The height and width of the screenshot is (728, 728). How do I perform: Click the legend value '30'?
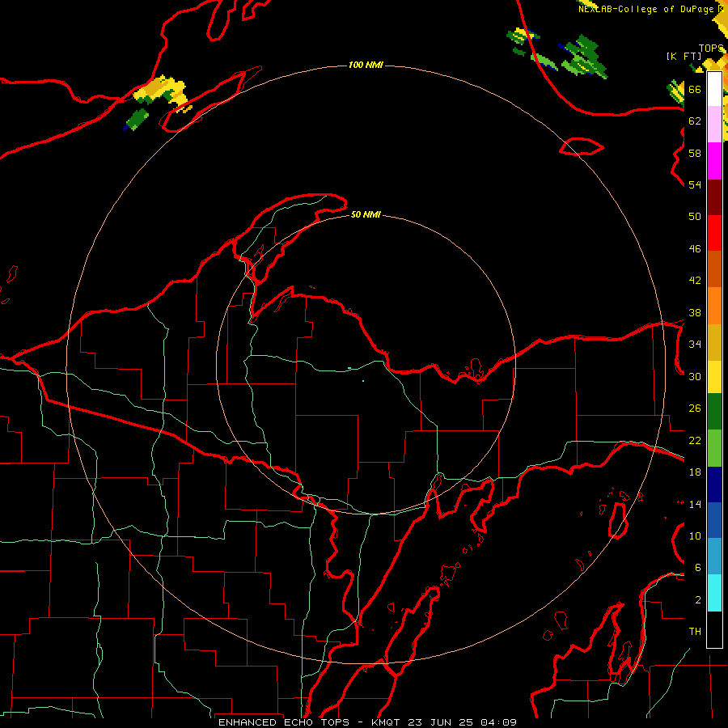tap(695, 376)
